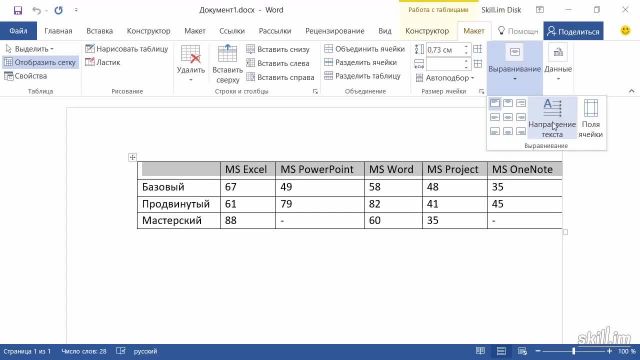Image resolution: width=640 pixels, height=360 pixels.
Task: Click the Помощн search field
Action: point(518,31)
